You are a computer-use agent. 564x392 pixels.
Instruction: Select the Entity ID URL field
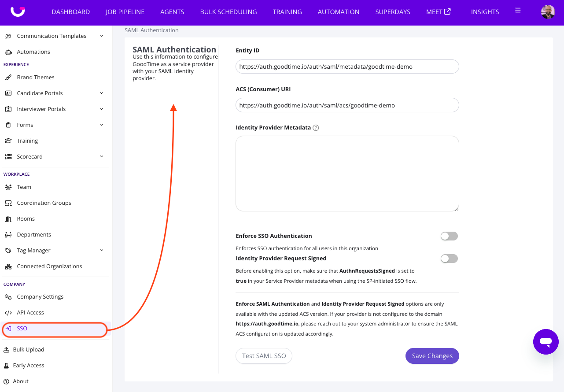(347, 67)
